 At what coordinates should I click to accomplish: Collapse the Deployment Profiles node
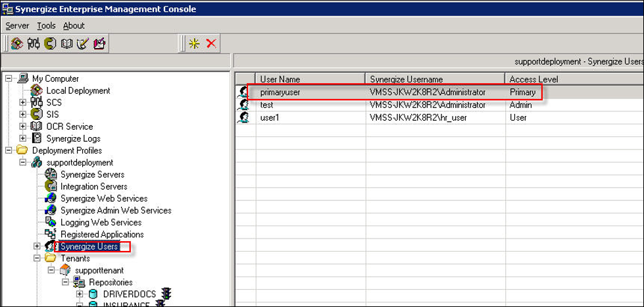(9, 151)
